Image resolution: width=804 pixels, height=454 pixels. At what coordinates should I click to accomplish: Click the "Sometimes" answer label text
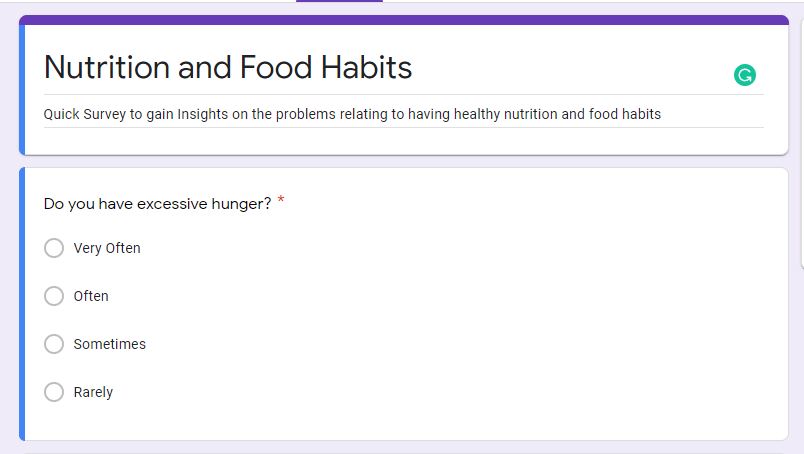110,344
